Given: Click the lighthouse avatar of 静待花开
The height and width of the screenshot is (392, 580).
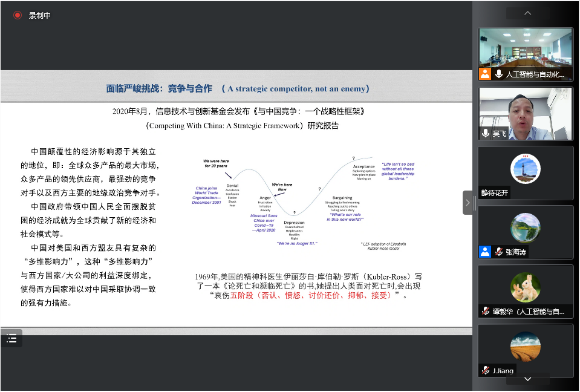Looking at the screenshot, I should (x=525, y=169).
